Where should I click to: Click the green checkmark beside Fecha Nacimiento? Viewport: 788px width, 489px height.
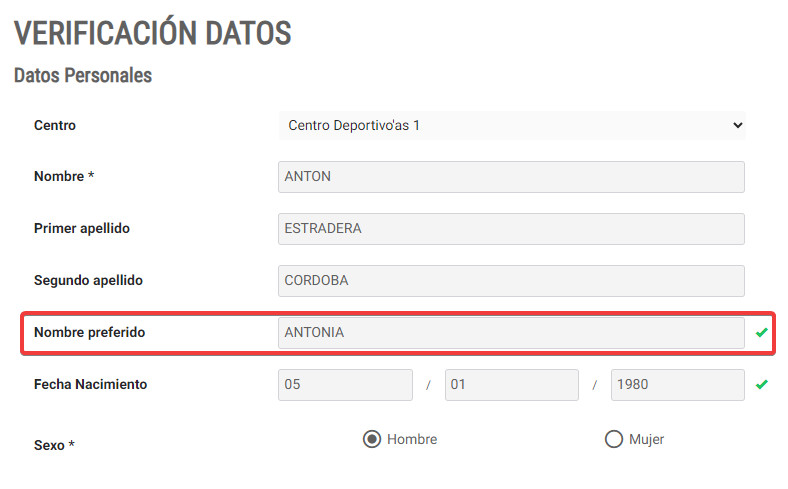pos(761,384)
